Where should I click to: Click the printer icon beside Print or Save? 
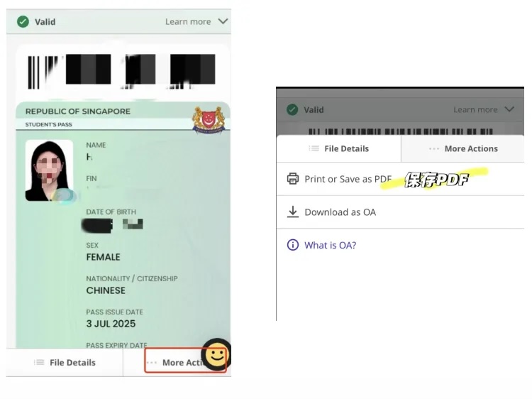[292, 179]
